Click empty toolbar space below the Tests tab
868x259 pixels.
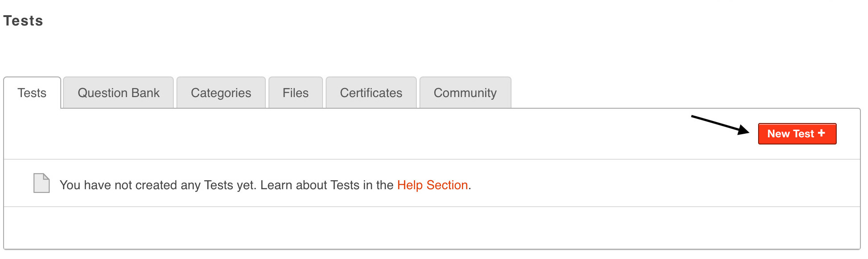pyautogui.click(x=179, y=134)
